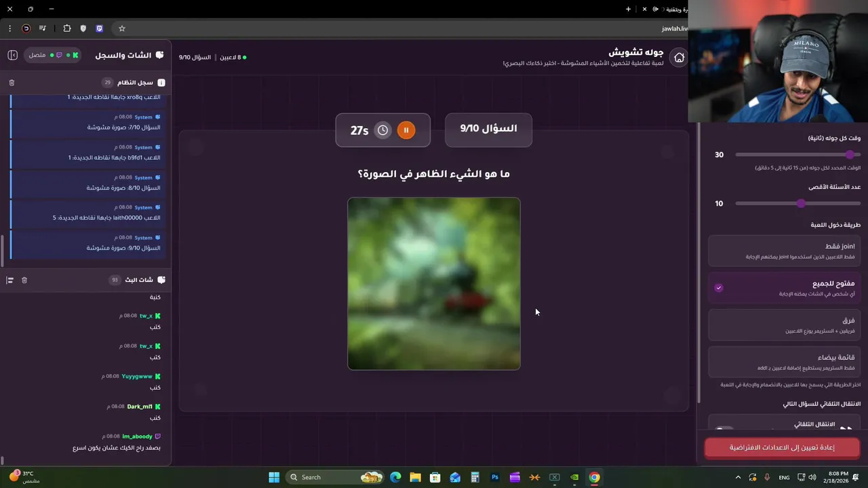The image size is (868, 488).
Task: Click the 93 count badge on شات البث
Action: pyautogui.click(x=115, y=280)
